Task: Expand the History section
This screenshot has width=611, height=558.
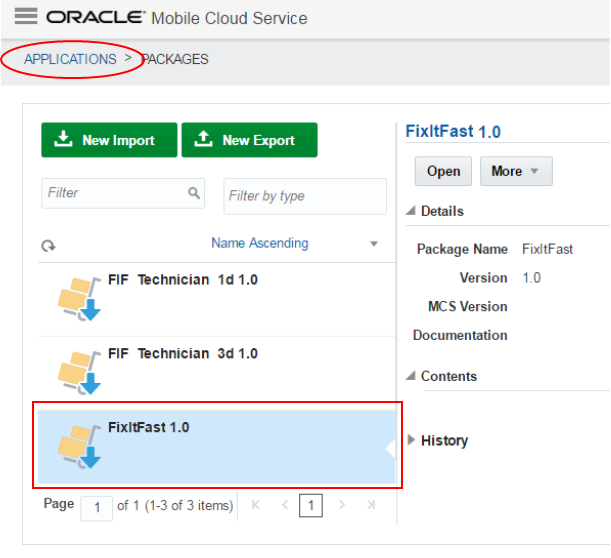Action: pyautogui.click(x=411, y=440)
